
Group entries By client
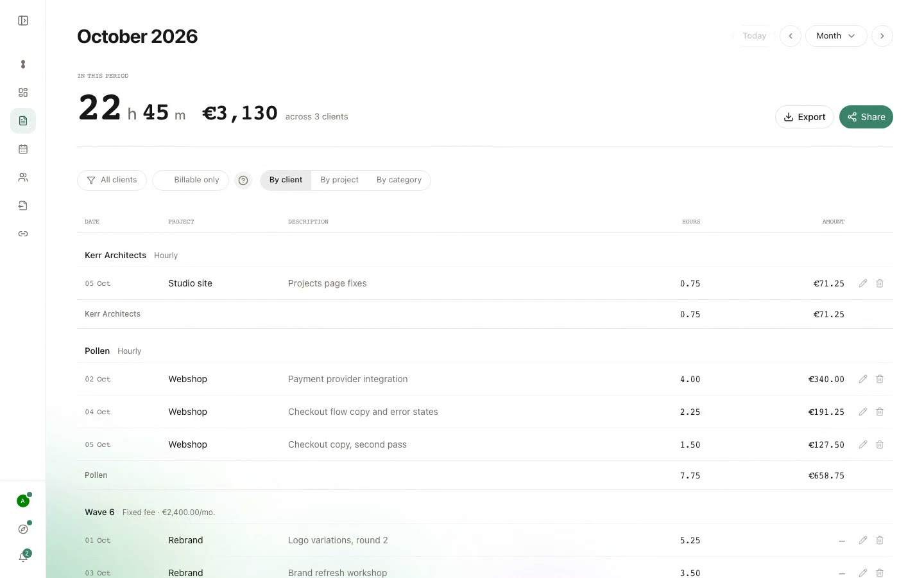coord(286,180)
